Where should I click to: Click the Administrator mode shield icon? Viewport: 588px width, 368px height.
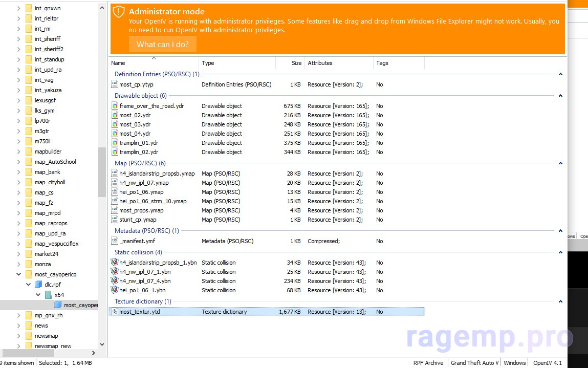[119, 12]
